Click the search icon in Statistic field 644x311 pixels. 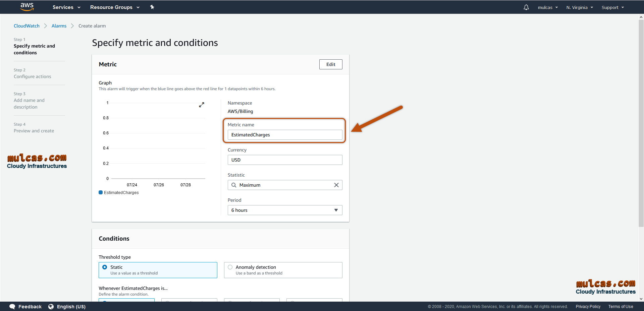[234, 185]
